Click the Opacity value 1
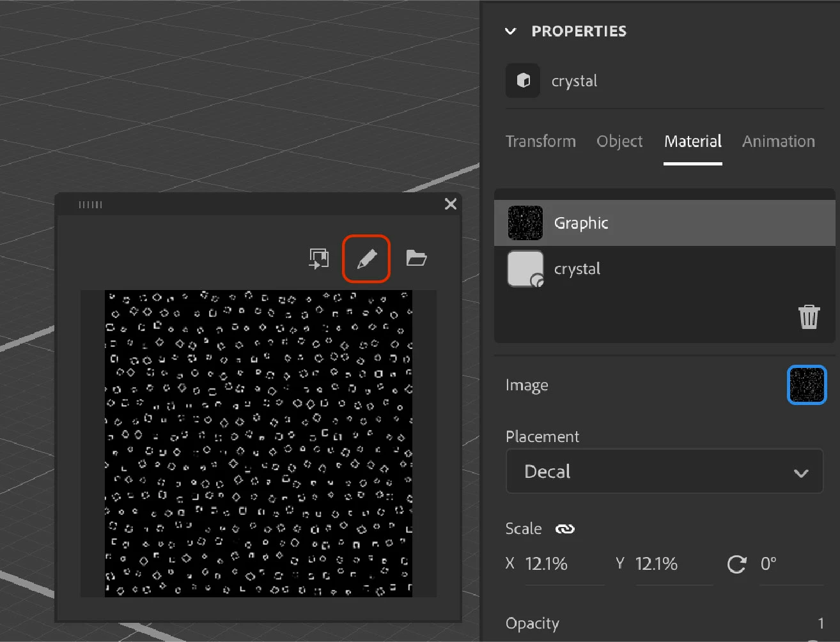This screenshot has width=840, height=642. (821, 623)
